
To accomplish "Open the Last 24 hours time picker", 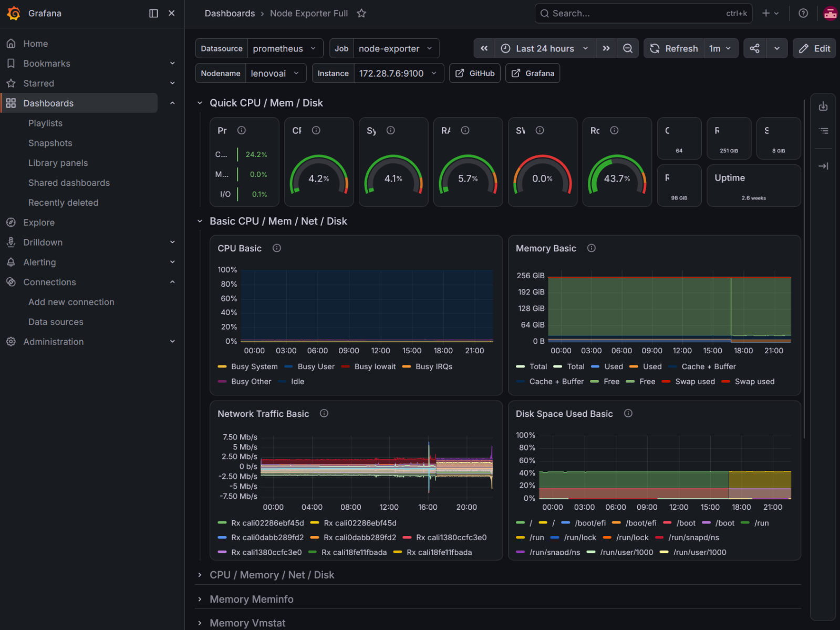I will (x=545, y=48).
